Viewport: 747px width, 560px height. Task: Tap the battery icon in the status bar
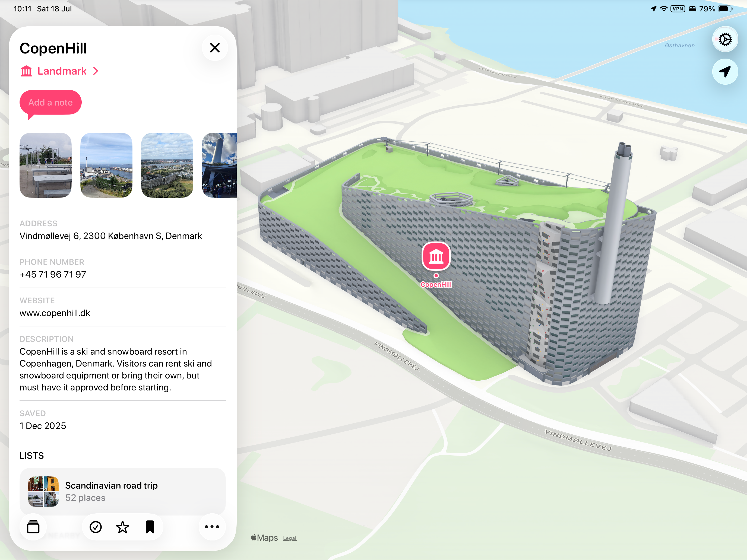[x=725, y=9]
